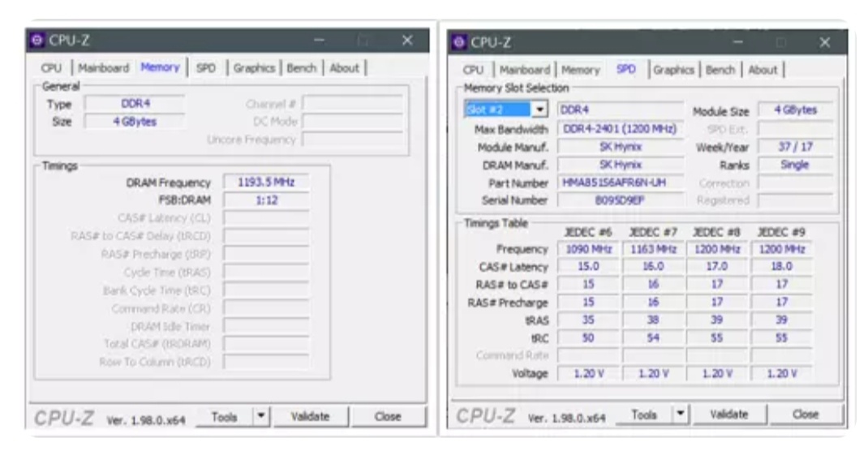The image size is (868, 464).
Task: Click JEDEC #7 tRAS value 38
Action: coord(653,320)
